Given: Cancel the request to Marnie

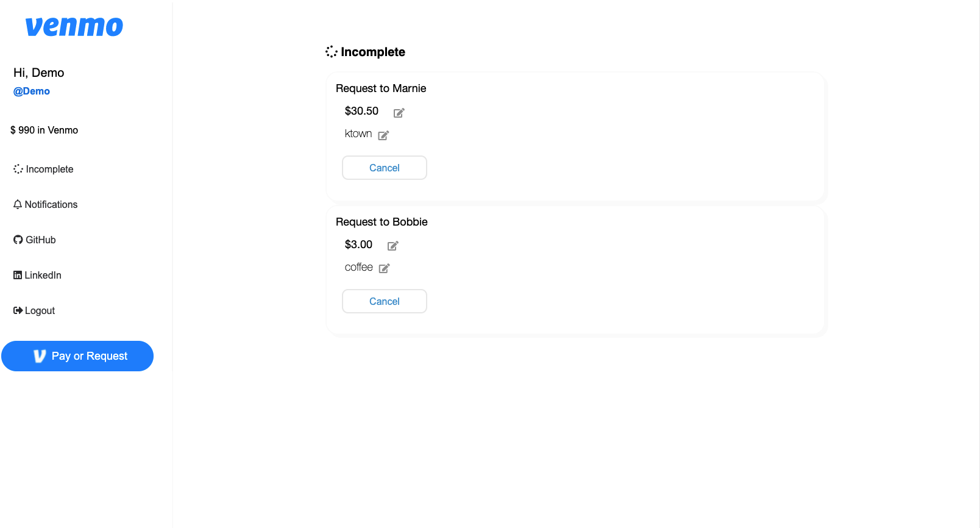Looking at the screenshot, I should coord(384,167).
